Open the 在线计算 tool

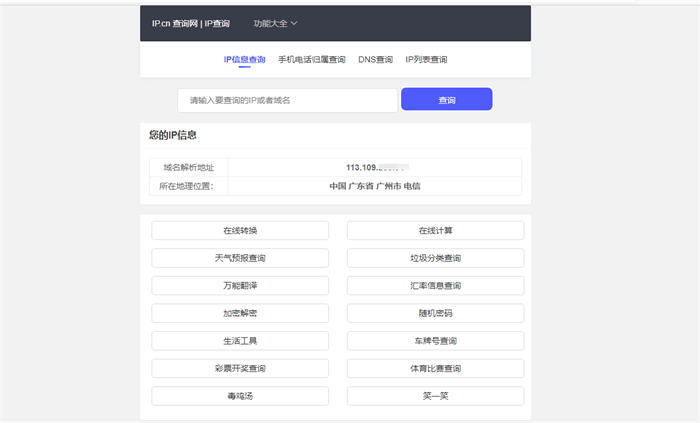coord(435,231)
